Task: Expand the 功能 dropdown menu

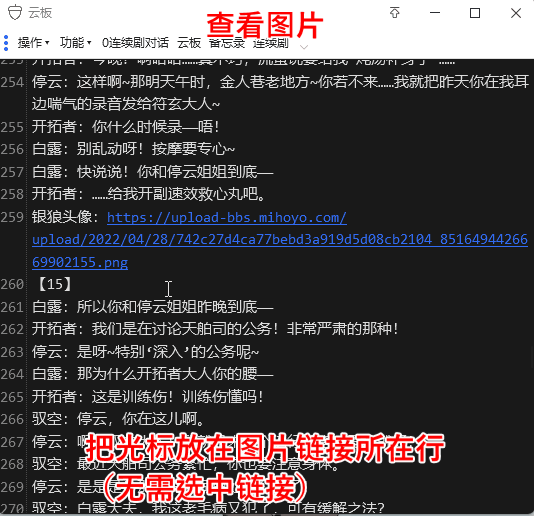Action: [x=75, y=43]
